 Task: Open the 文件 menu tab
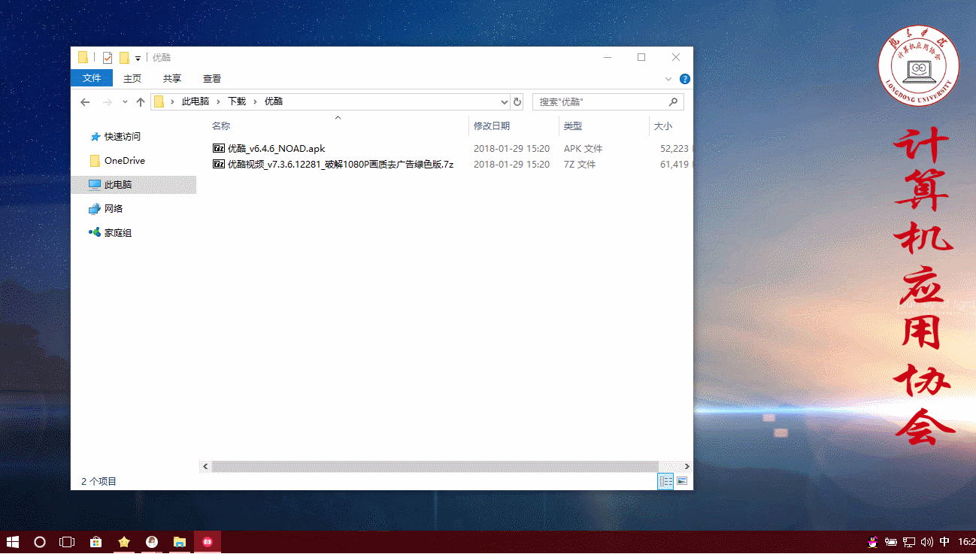click(x=92, y=78)
